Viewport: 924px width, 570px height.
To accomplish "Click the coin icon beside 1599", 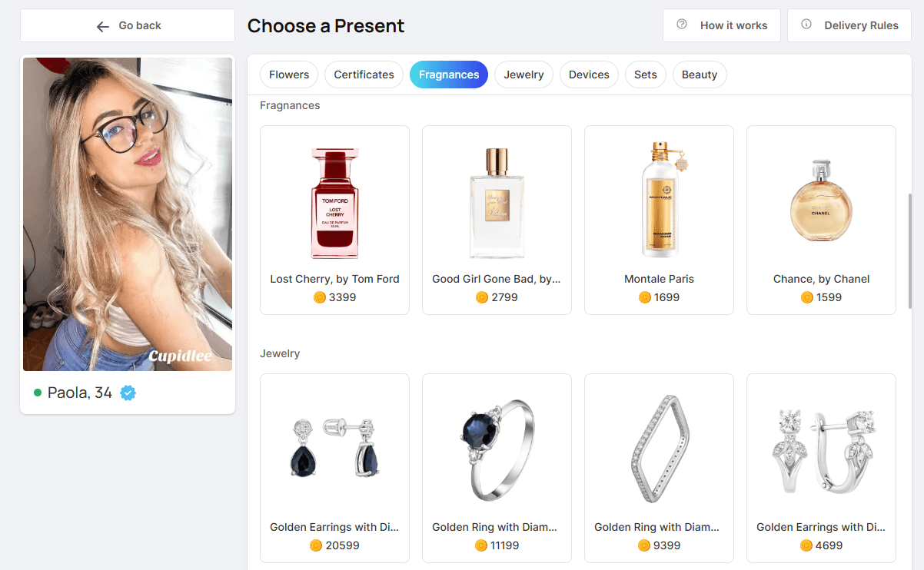I will pyautogui.click(x=807, y=297).
